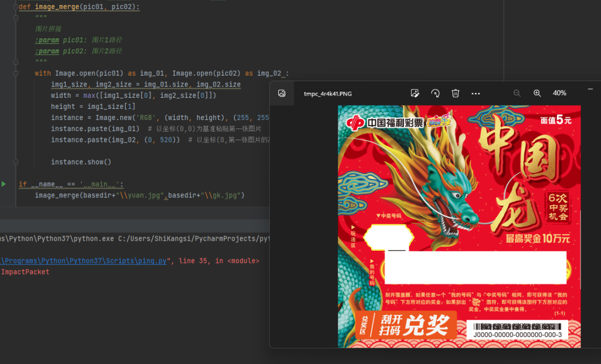The height and width of the screenshot is (364, 601).
Task: Place cursor on 'instance.show()' line
Action: [81, 162]
